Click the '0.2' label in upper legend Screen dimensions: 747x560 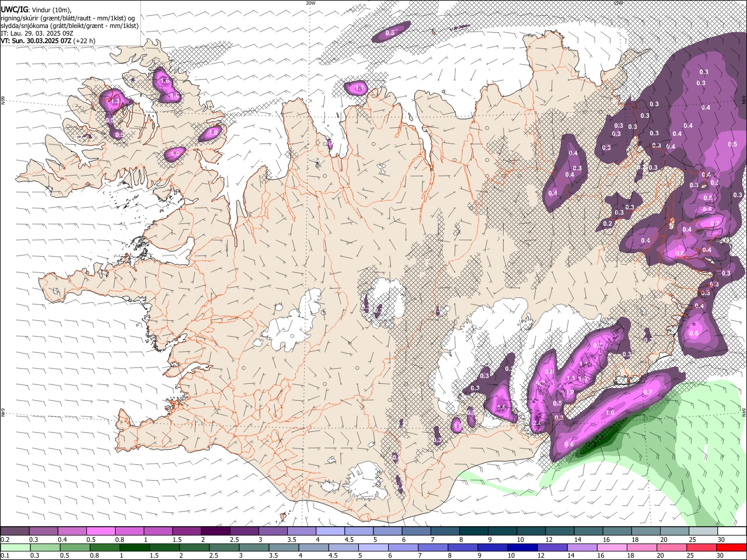click(x=5, y=540)
